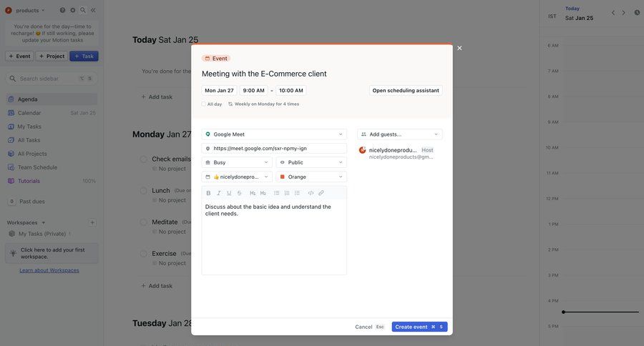Open the Add guests dropdown
The height and width of the screenshot is (346, 644).
(x=399, y=134)
